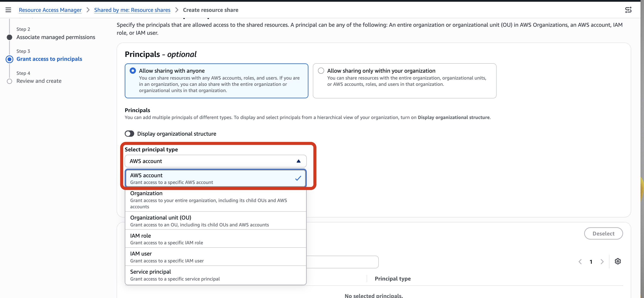644x298 pixels.
Task: Click the Step 3 progress indicator circle
Action: tap(9, 59)
